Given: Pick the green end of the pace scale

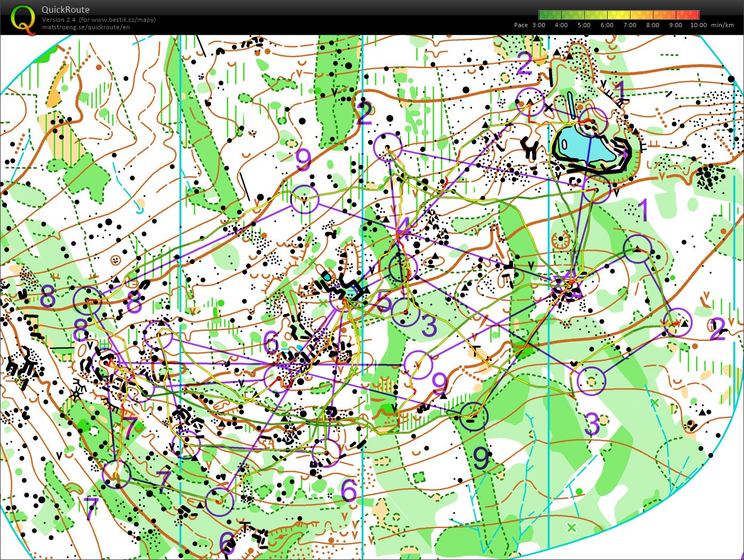Looking at the screenshot, I should [x=542, y=15].
